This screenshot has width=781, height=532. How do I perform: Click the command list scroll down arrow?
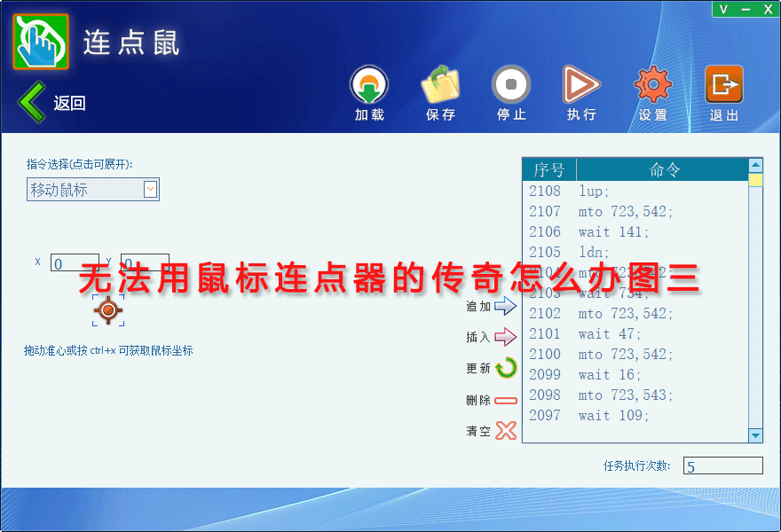(x=755, y=435)
